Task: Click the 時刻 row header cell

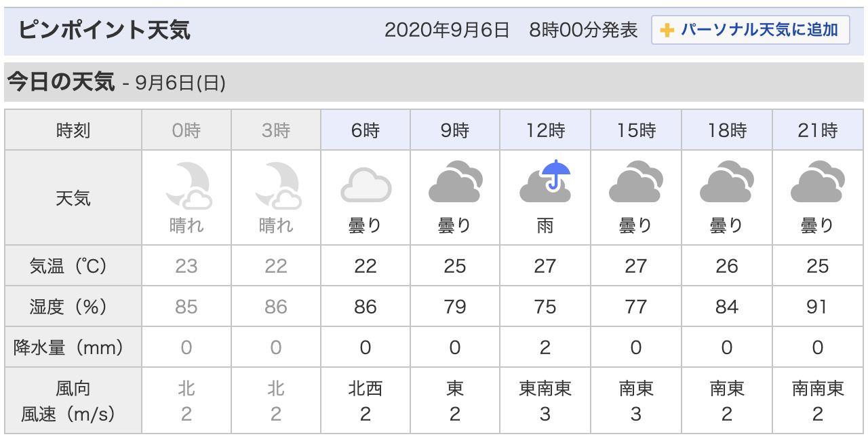Action: pos(73,130)
